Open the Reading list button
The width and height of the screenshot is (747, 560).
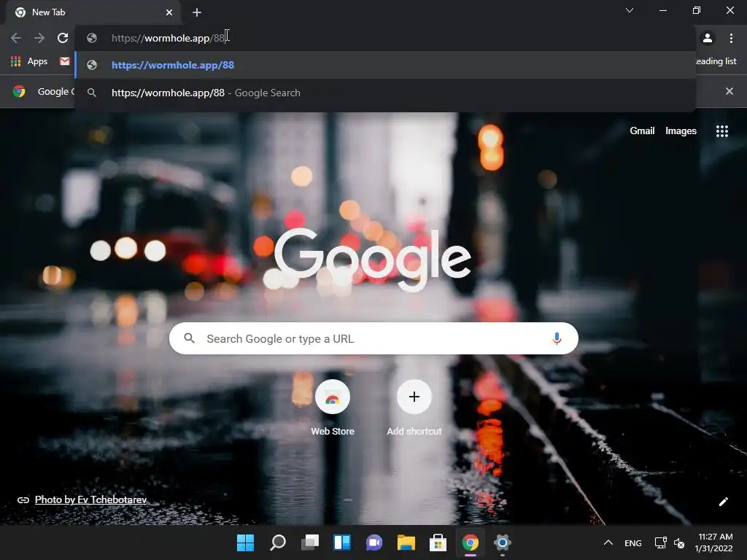click(x=716, y=61)
